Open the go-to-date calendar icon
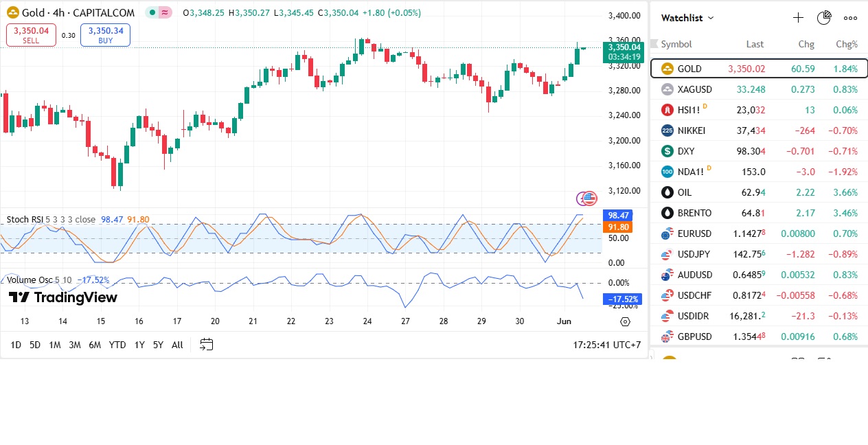Screen dimensions: 868x445 click(206, 345)
